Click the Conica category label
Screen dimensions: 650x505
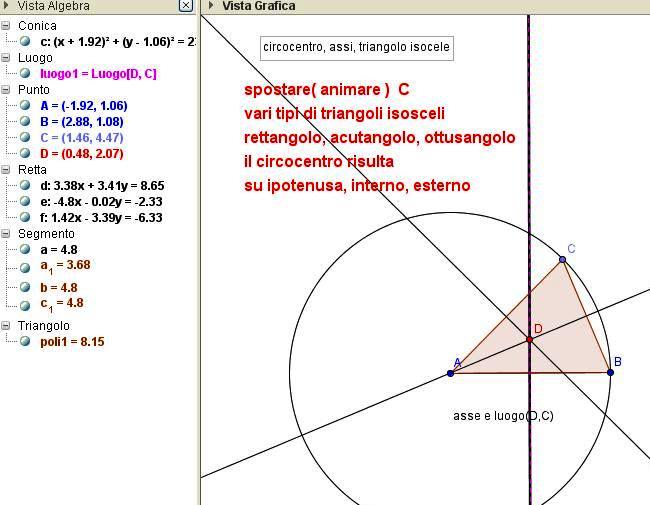click(x=37, y=26)
